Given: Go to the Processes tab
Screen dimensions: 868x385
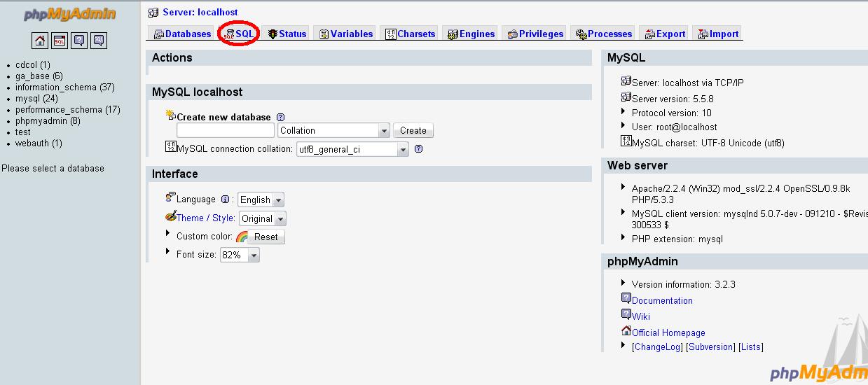Looking at the screenshot, I should [604, 34].
